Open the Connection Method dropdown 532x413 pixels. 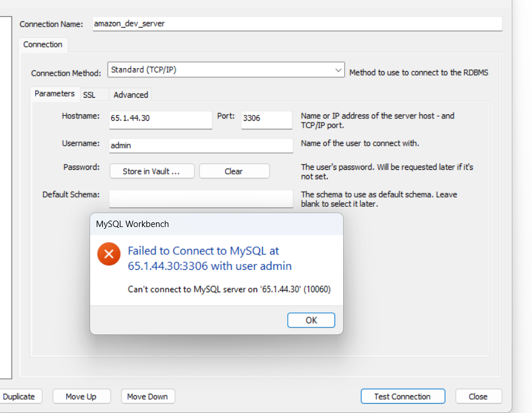[226, 70]
